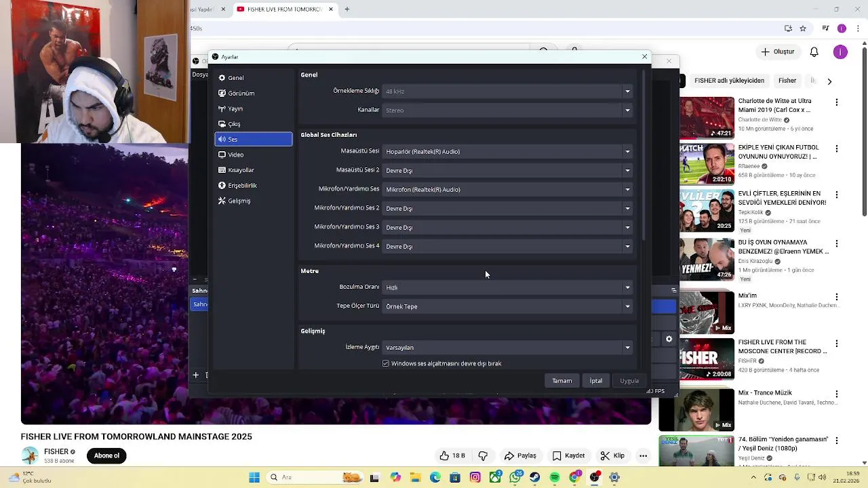Go to Video settings section

254,155
